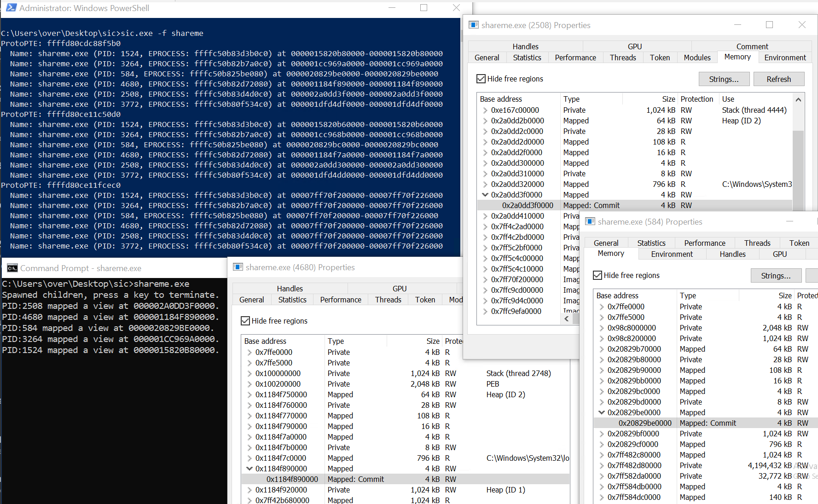Open Performance tab in the 4680 window
Image resolution: width=818 pixels, height=504 pixels.
coord(341,300)
